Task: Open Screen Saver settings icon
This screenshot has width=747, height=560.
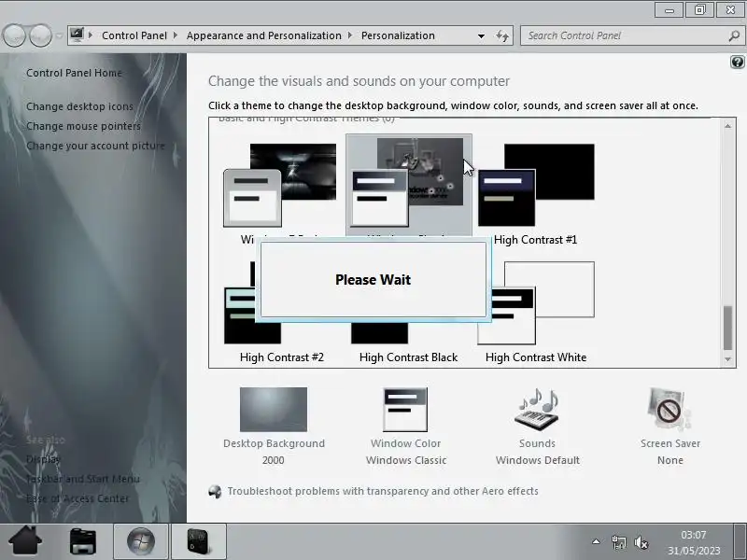Action: tap(669, 410)
